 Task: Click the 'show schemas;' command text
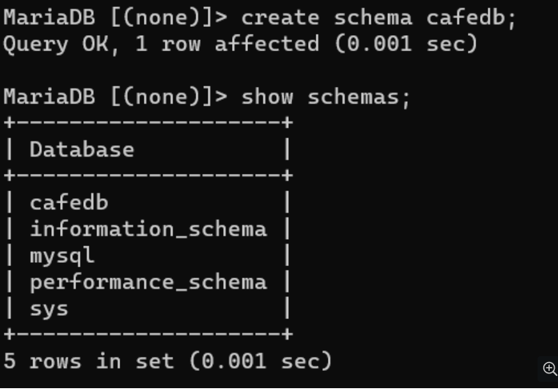click(326, 97)
